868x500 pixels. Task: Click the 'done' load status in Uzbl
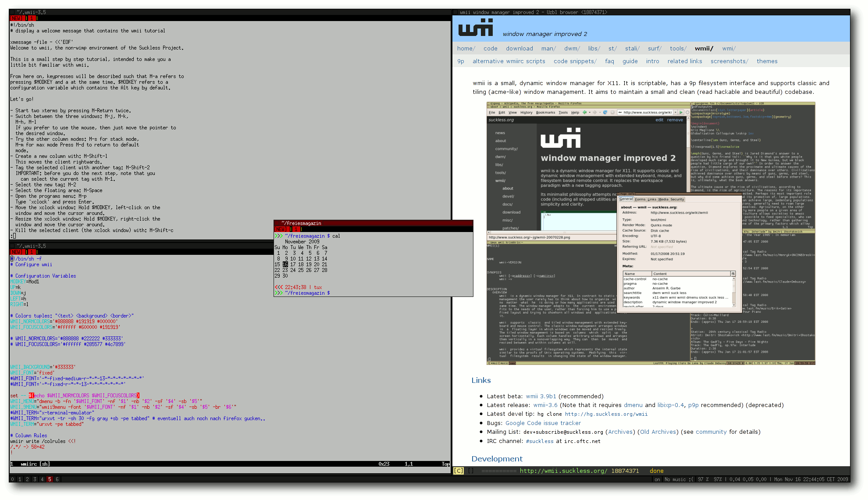click(x=656, y=471)
